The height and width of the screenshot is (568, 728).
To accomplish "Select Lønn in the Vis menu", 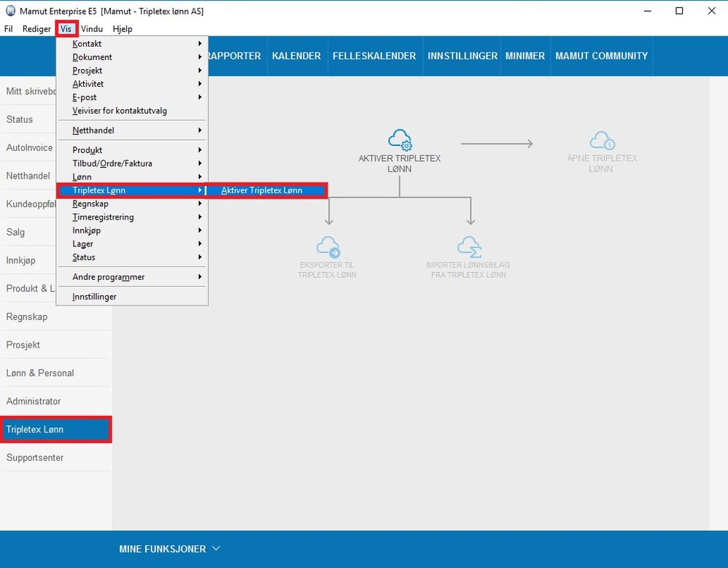I will tap(132, 176).
